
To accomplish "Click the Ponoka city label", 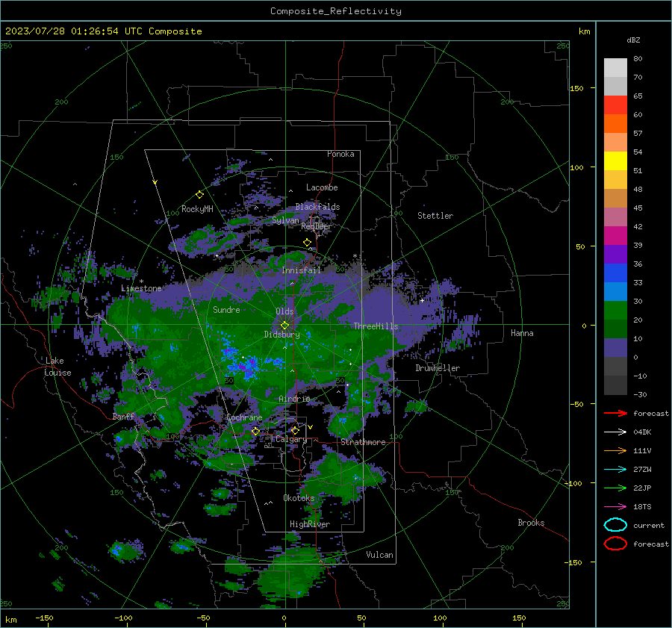I will (x=340, y=154).
